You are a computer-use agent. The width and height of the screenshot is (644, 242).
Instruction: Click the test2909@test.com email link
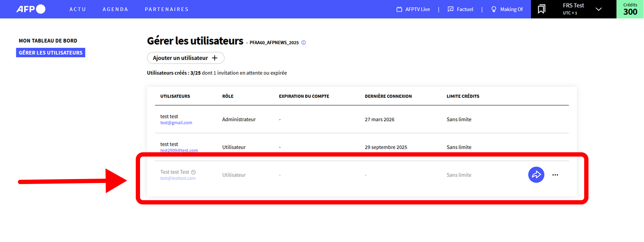[179, 150]
